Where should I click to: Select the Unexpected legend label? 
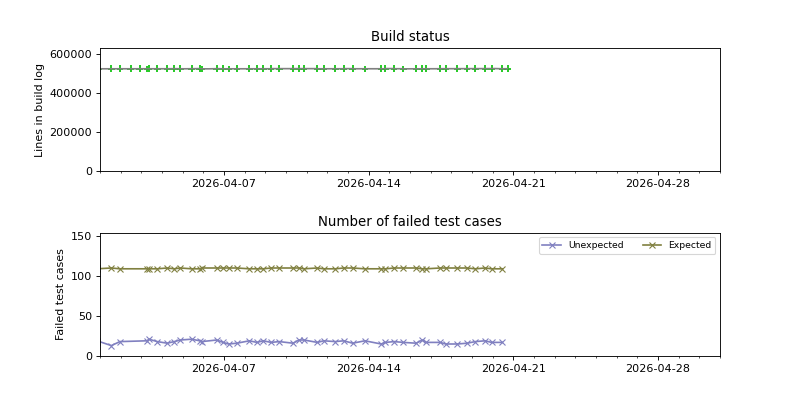tap(595, 245)
